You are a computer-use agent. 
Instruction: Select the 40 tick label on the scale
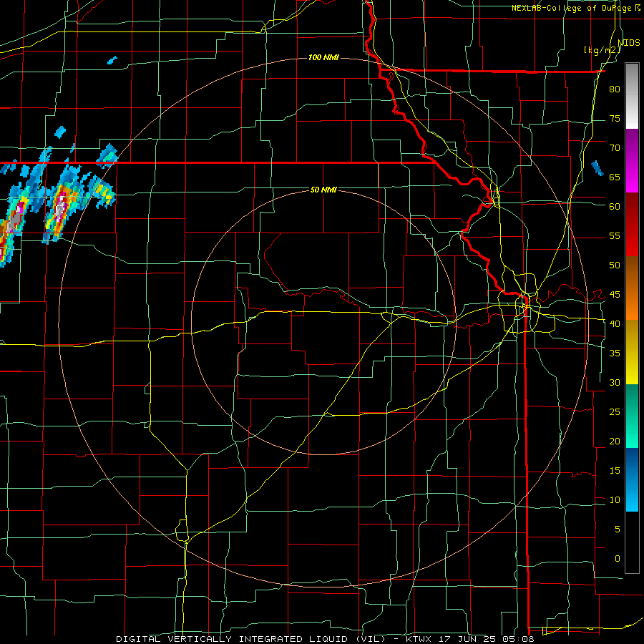click(615, 323)
